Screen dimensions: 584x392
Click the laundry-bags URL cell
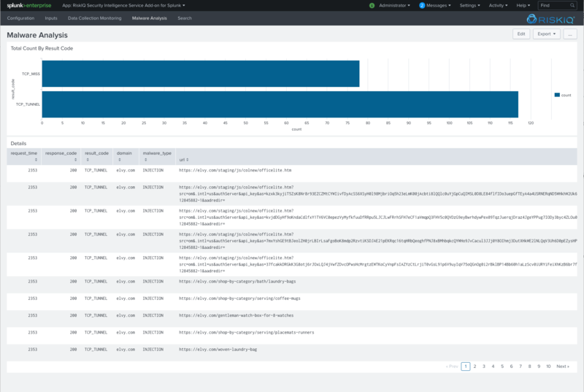point(237,282)
